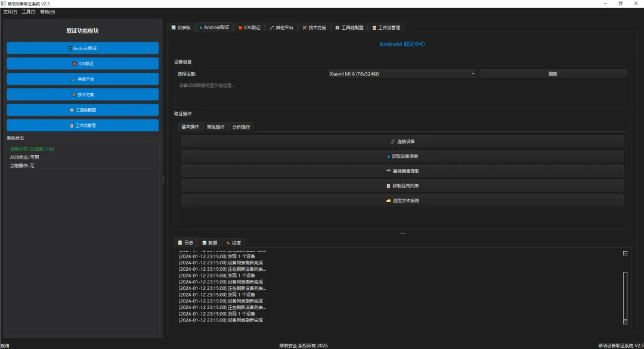The height and width of the screenshot is (349, 644).
Task: Switch to the 其他平台 top tab
Action: (281, 27)
